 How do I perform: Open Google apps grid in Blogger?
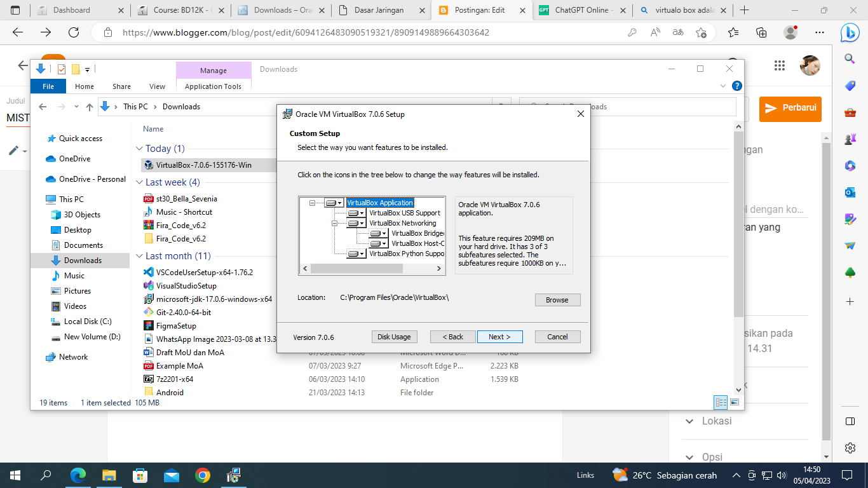tap(780, 65)
